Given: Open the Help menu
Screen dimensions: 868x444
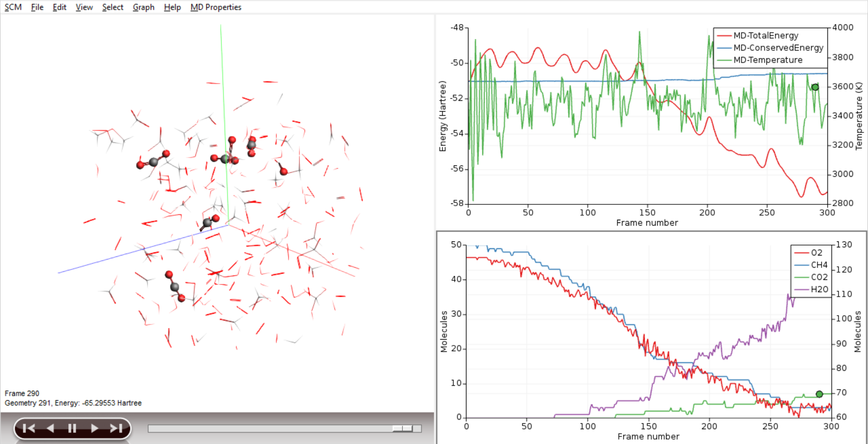Looking at the screenshot, I should pos(172,7).
